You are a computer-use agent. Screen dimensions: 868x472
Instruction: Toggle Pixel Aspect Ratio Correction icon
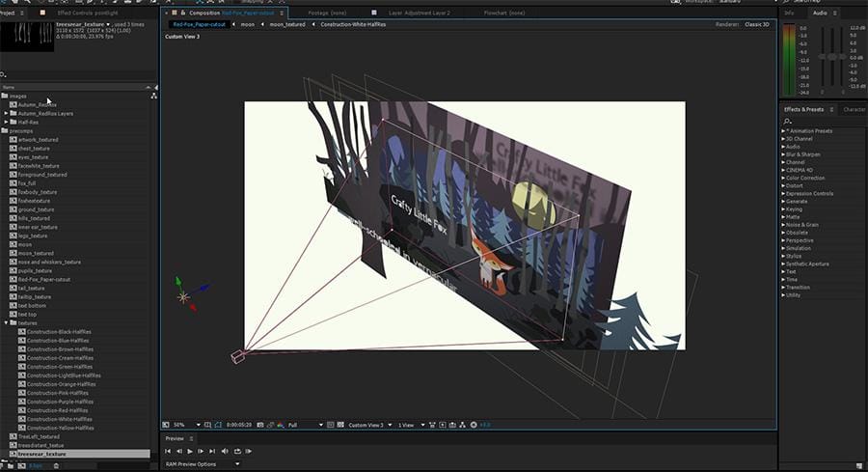432,425
